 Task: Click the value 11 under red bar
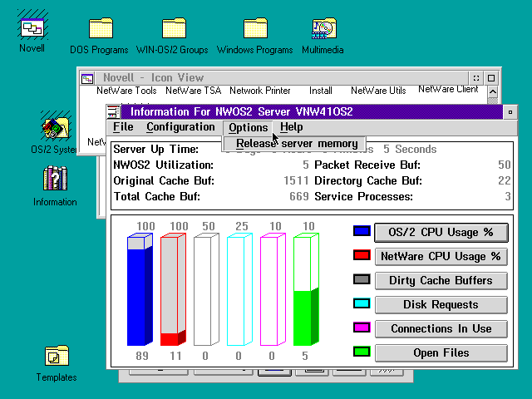pyautogui.click(x=175, y=356)
